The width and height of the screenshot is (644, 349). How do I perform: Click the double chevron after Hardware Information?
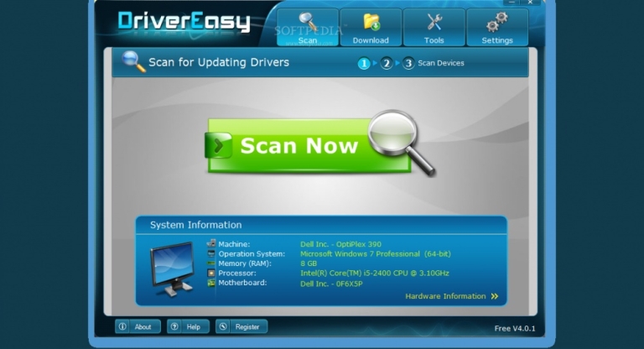pyautogui.click(x=495, y=296)
